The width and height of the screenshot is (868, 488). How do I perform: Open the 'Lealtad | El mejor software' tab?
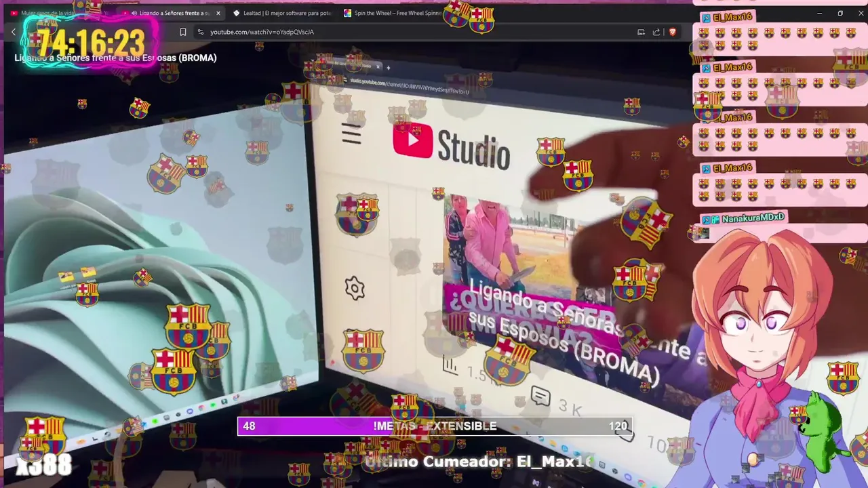click(x=282, y=13)
